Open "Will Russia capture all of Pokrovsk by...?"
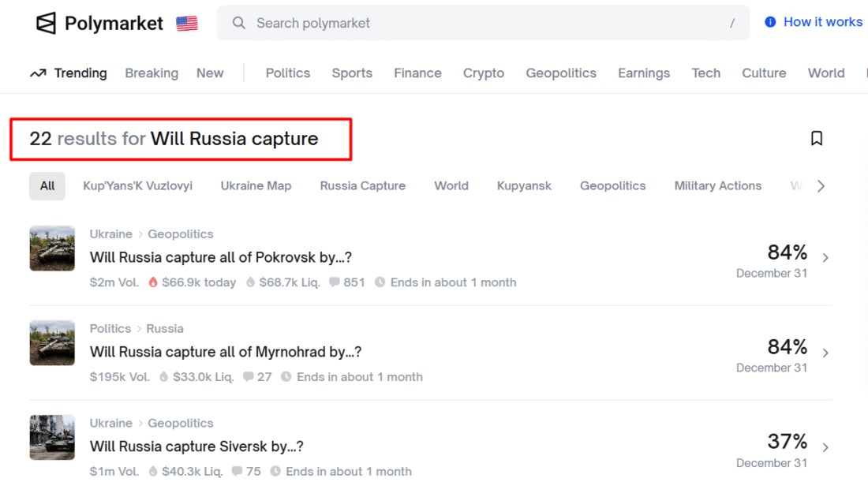The height and width of the screenshot is (482, 868). click(220, 257)
